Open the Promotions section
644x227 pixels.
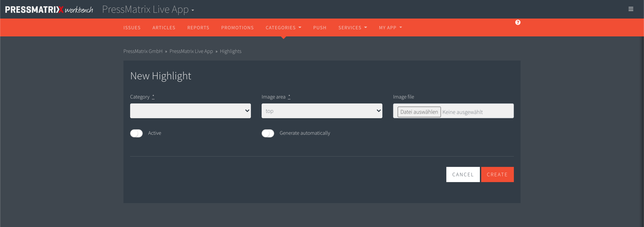pos(237,28)
